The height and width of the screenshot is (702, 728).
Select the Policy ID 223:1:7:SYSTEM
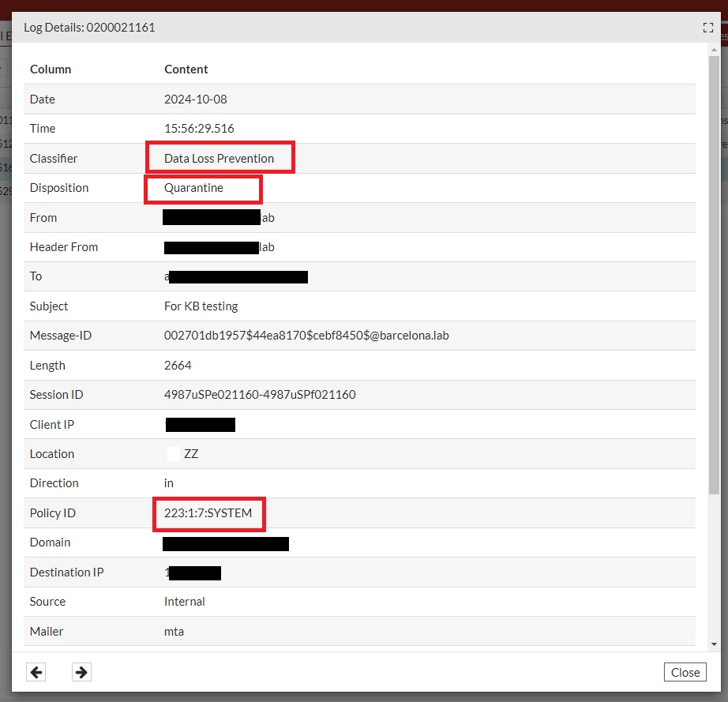click(x=208, y=513)
